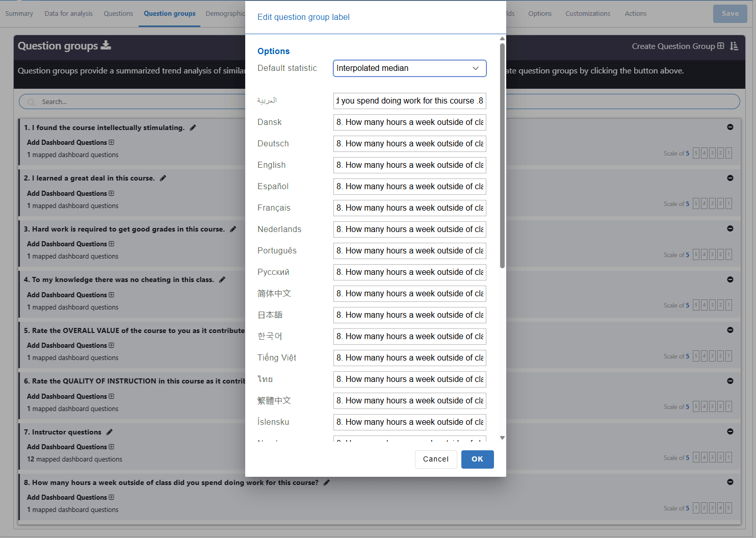Screen dimensions: 756x538
Task: Edit label of 'no cheating in this class'
Action: click(x=222, y=279)
